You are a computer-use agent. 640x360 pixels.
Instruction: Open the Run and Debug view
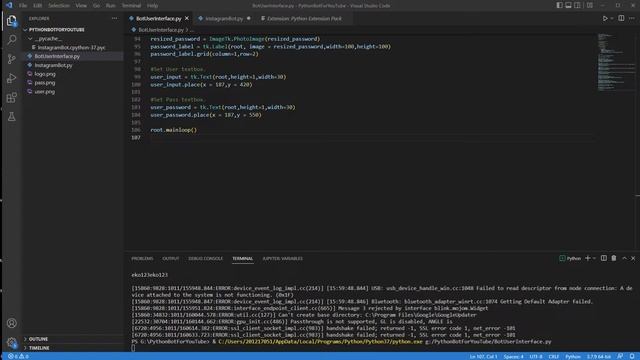(11, 78)
